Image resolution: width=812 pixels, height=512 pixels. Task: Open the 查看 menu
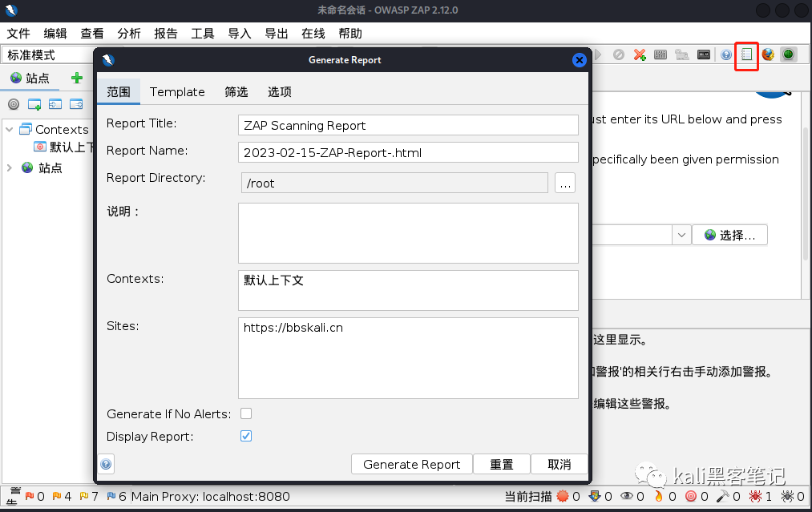[92, 34]
